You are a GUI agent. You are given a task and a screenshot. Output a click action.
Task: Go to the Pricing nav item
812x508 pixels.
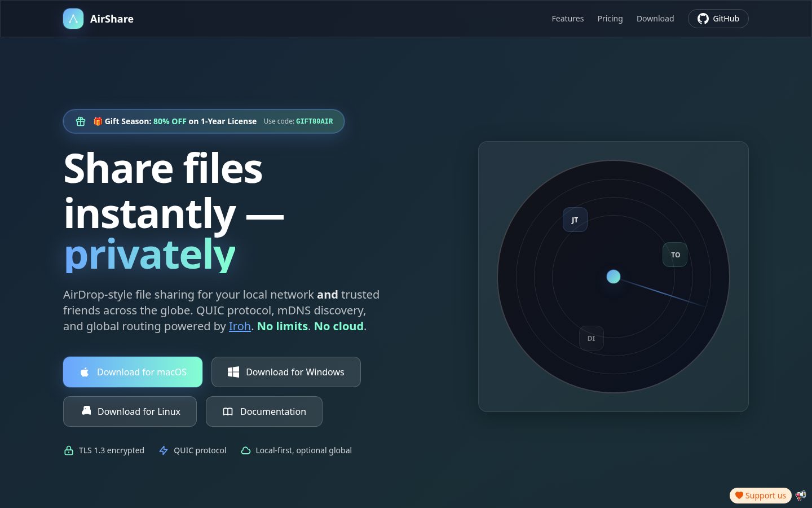click(x=610, y=19)
